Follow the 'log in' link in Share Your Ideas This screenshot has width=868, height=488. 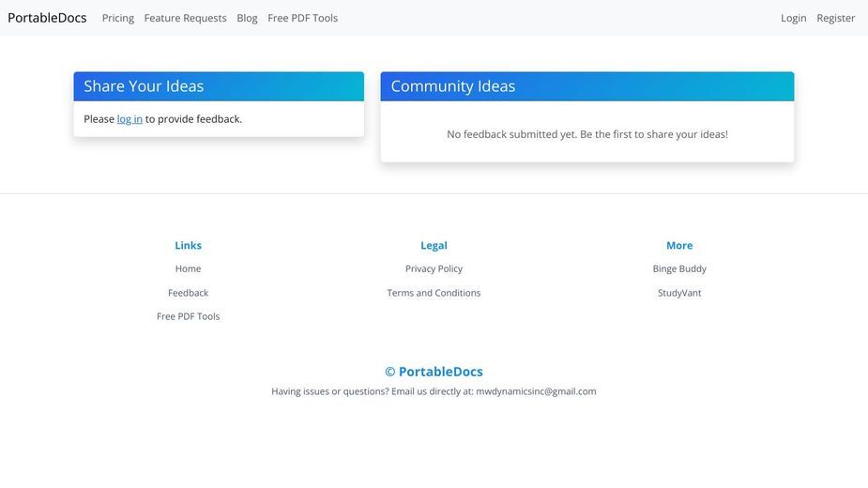pos(129,119)
